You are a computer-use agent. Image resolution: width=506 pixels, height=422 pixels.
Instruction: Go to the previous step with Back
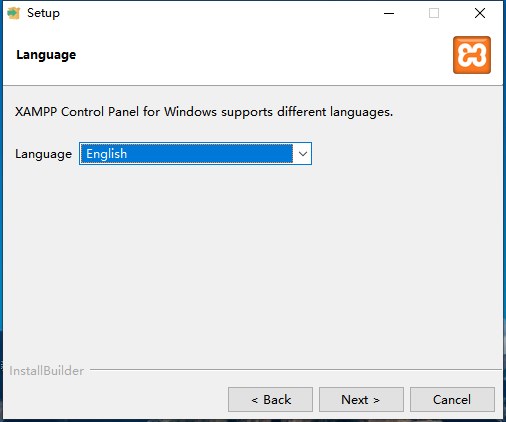tap(270, 399)
